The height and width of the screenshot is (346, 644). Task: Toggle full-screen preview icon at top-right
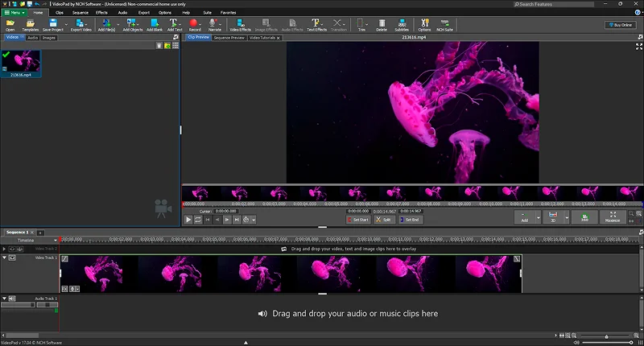(638, 47)
